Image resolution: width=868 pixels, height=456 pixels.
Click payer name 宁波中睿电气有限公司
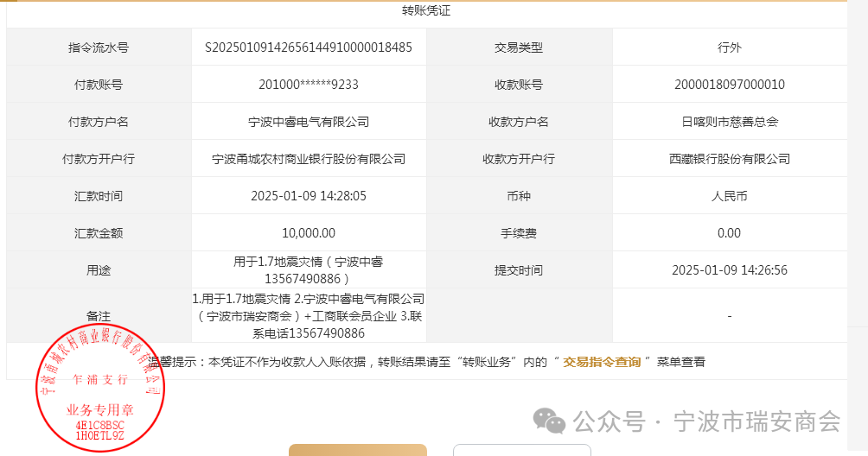click(x=309, y=122)
